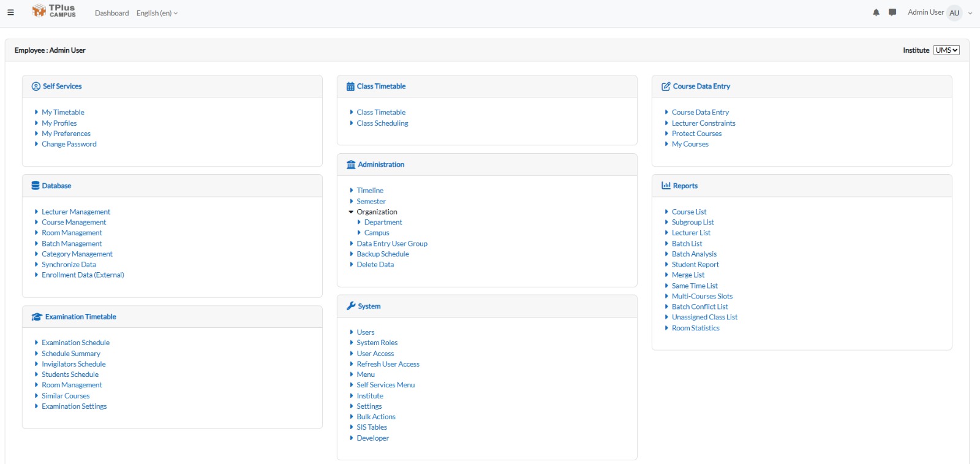Open Multi-Courses Slots report
The height and width of the screenshot is (464, 980).
[x=702, y=296]
